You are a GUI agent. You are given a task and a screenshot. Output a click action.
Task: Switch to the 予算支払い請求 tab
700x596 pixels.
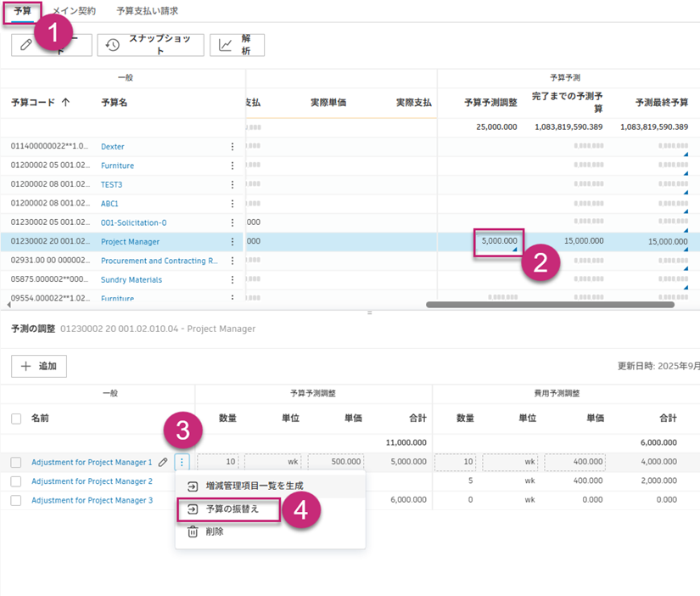148,11
